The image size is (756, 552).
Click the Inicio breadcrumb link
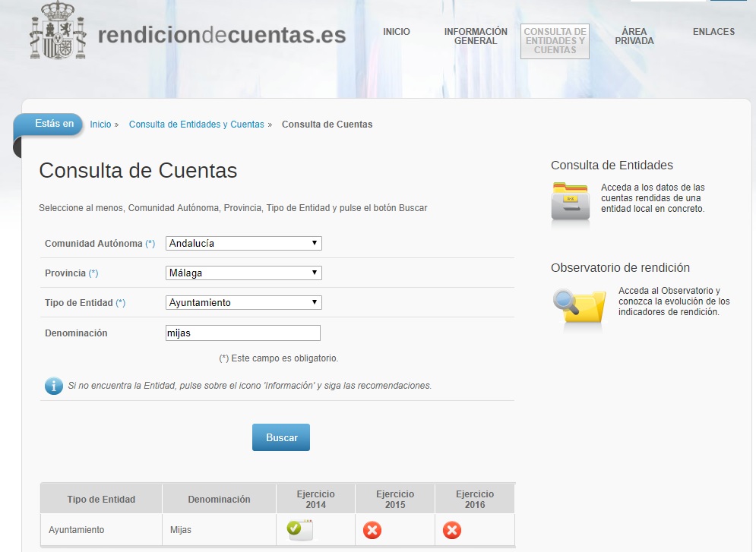(100, 125)
